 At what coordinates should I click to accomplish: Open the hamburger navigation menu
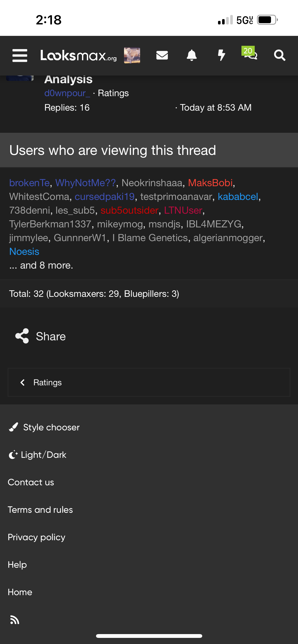(20, 55)
